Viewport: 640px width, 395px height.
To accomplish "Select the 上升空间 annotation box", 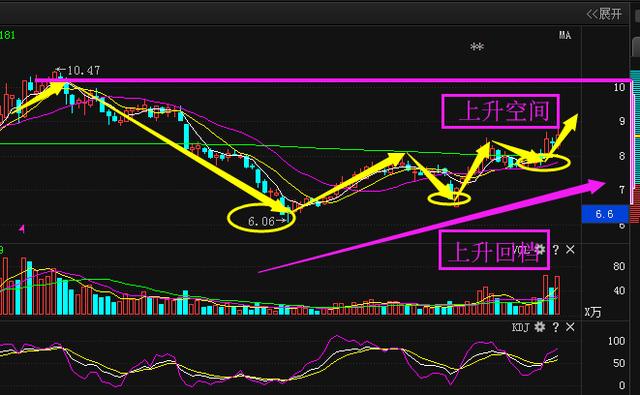I will tap(500, 111).
